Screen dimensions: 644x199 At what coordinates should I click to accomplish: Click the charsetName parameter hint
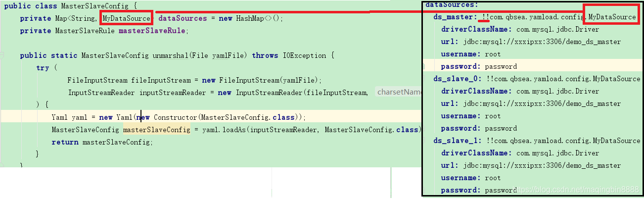tap(398, 92)
